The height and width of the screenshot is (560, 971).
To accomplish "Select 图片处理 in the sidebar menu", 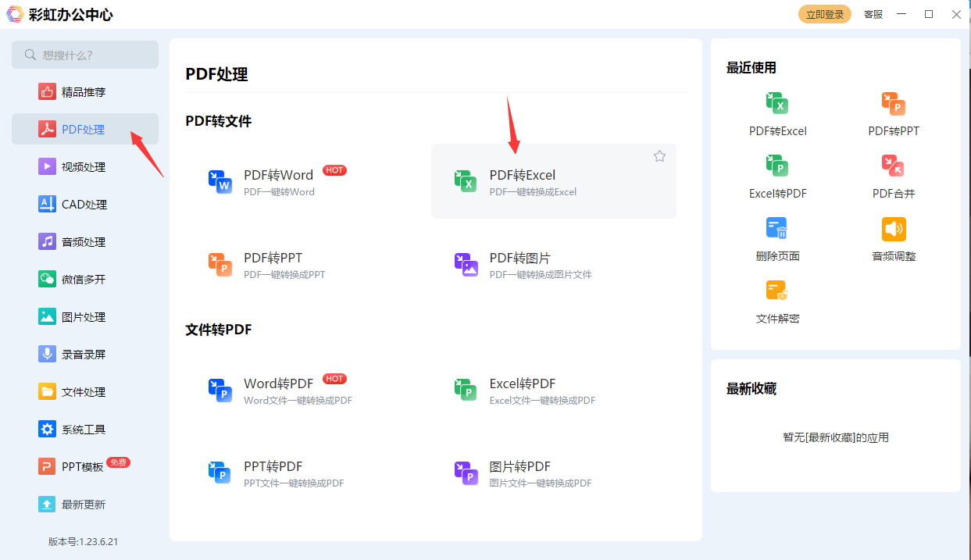I will click(x=84, y=317).
